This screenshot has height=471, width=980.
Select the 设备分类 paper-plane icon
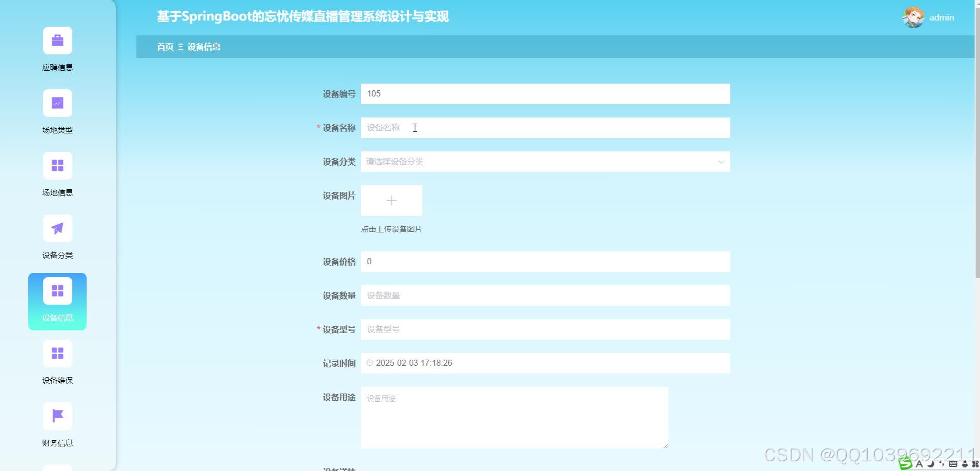57,228
